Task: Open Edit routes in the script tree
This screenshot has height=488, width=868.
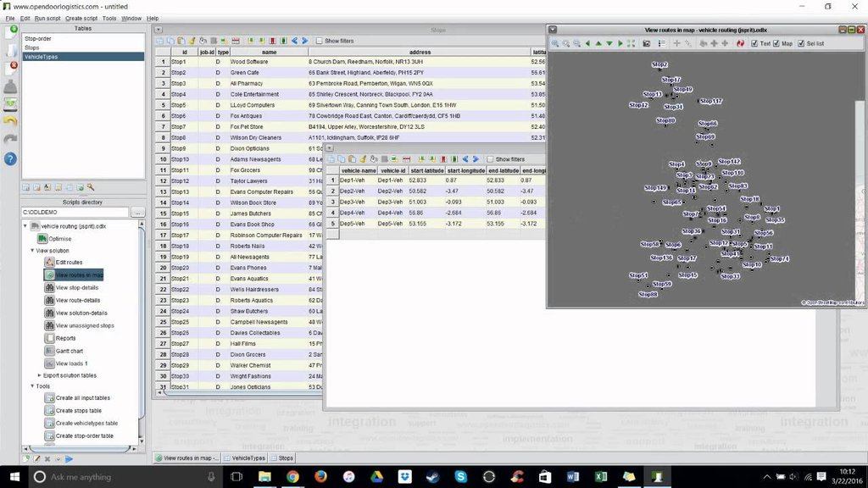Action: [x=69, y=263]
